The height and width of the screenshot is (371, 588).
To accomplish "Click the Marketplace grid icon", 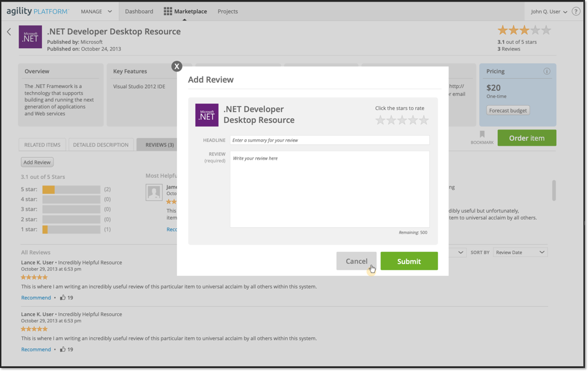I will pos(168,11).
